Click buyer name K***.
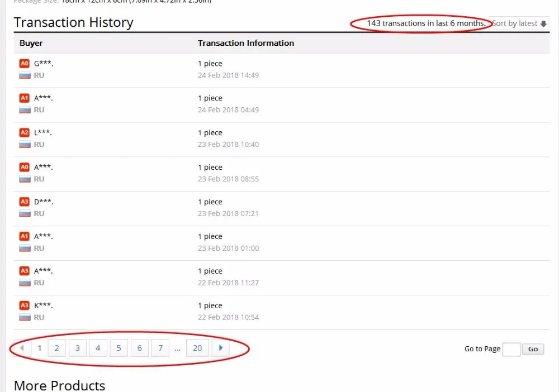 click(x=43, y=305)
